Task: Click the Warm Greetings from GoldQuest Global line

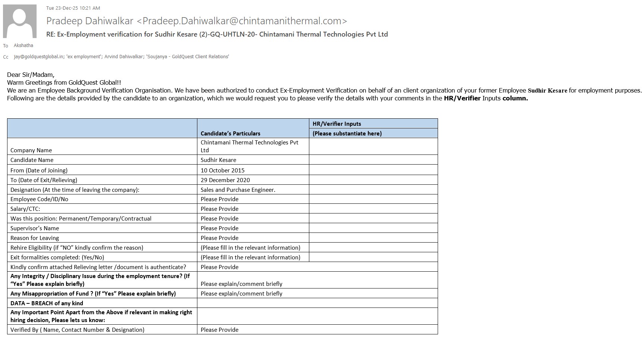Action: coord(64,82)
